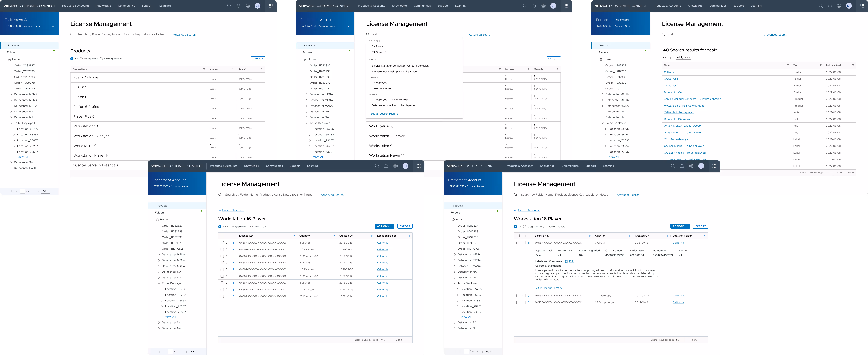Viewport: 868px width, 355px height.
Task: Grab the drag handle of the expanded license key row
Action: (x=529, y=243)
